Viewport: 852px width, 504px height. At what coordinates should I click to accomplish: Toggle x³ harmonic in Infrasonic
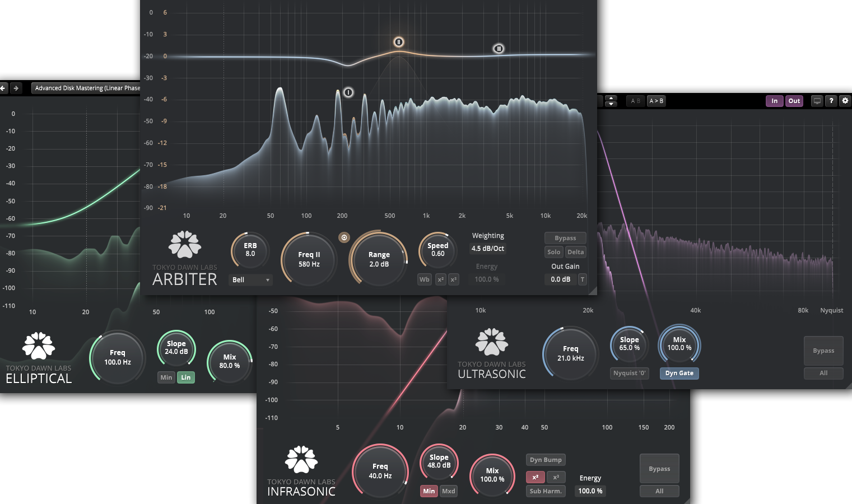(x=556, y=477)
